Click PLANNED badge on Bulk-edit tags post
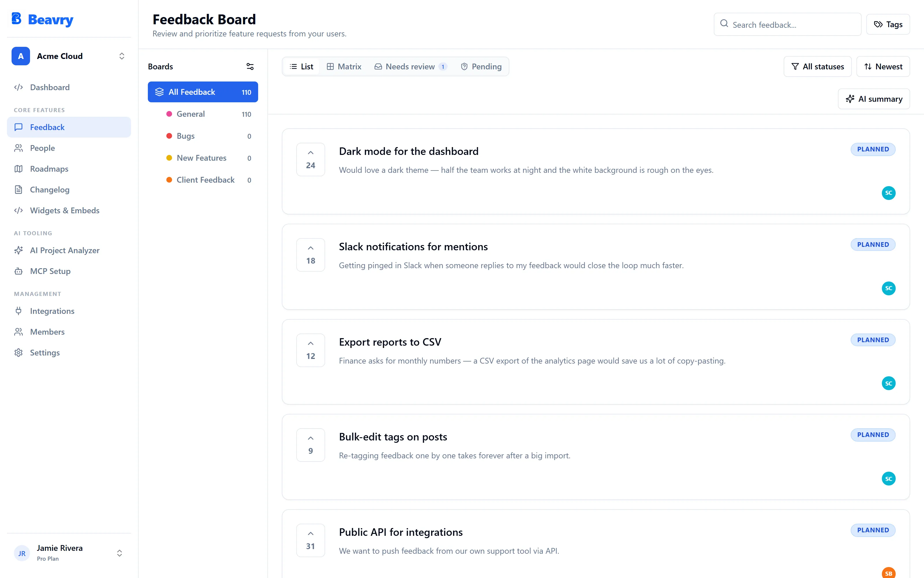This screenshot has height=578, width=924. tap(873, 435)
